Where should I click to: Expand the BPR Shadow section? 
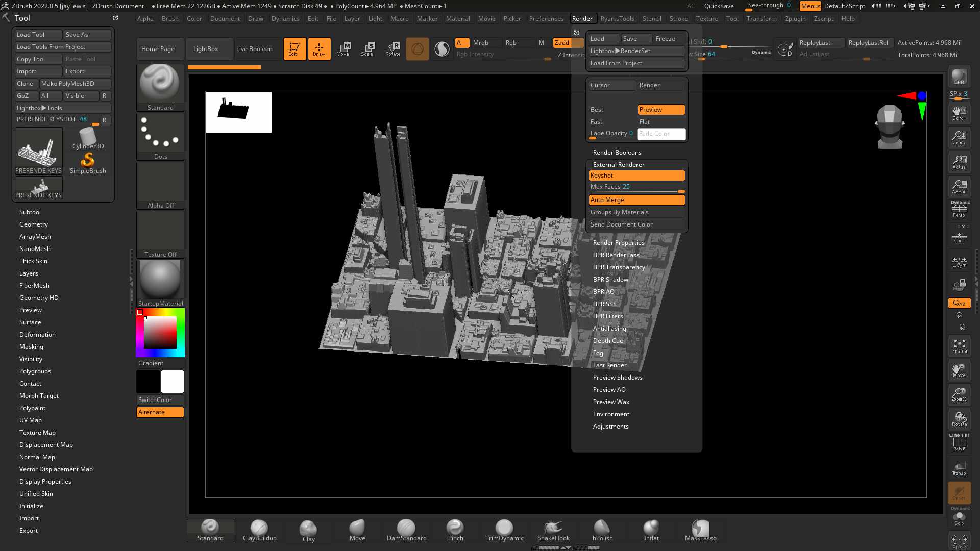pyautogui.click(x=610, y=280)
